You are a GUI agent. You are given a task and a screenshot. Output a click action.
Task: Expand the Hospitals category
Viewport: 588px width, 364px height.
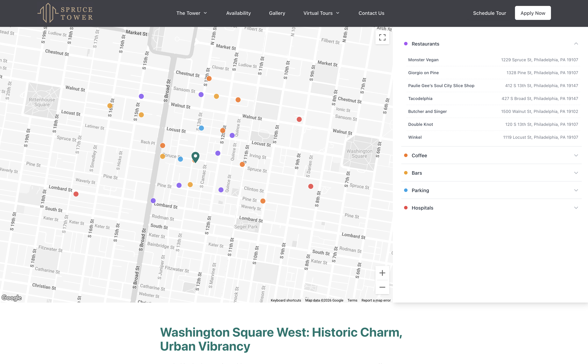click(x=491, y=208)
